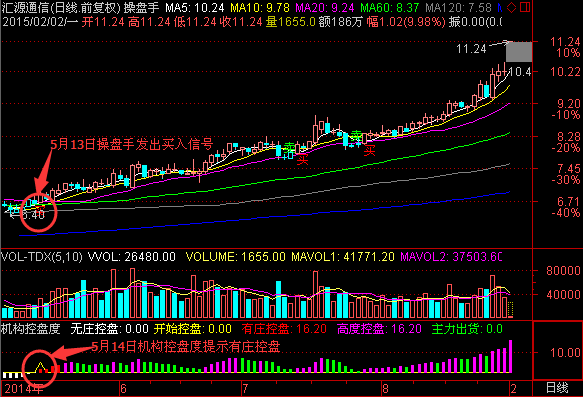Open the 机构控盘度 indicator label
This screenshot has height=397, width=583.
coord(30,329)
